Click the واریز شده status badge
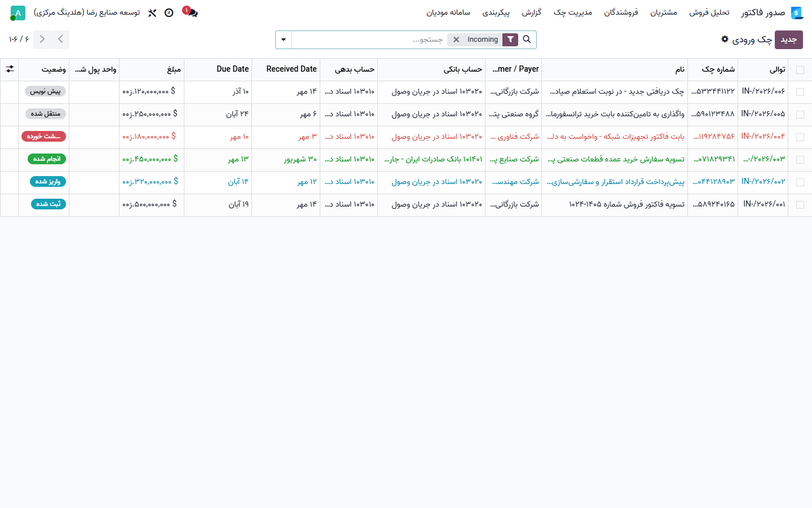Viewport: 812px width, 508px height. [x=48, y=182]
